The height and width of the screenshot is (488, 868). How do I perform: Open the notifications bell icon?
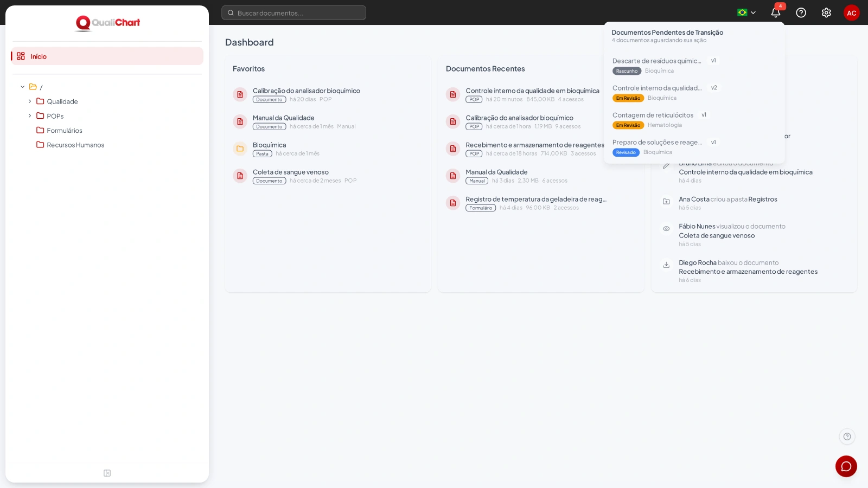tap(776, 12)
